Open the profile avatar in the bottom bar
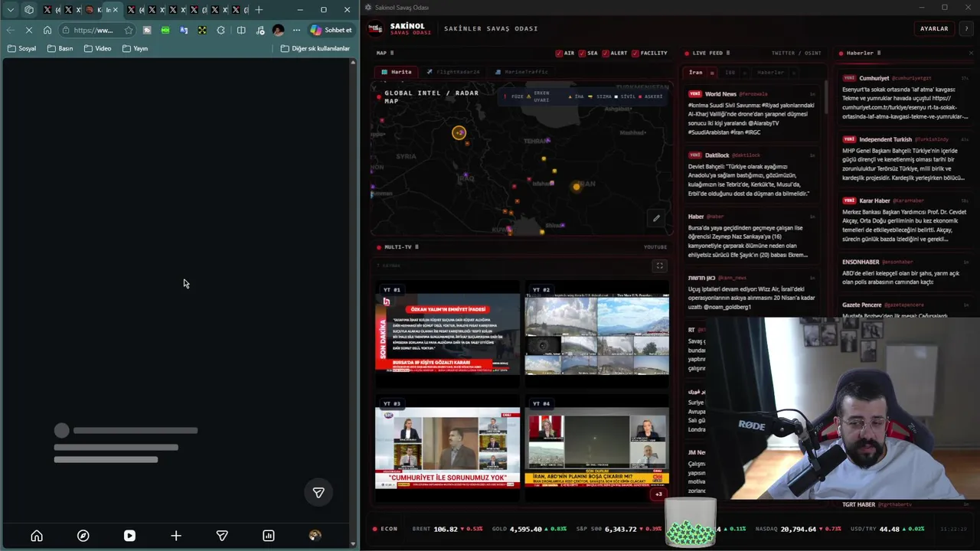The image size is (980, 551). click(315, 536)
